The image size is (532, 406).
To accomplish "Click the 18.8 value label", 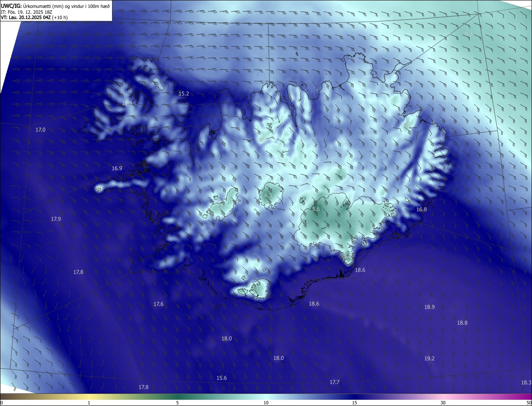I will (x=462, y=323).
